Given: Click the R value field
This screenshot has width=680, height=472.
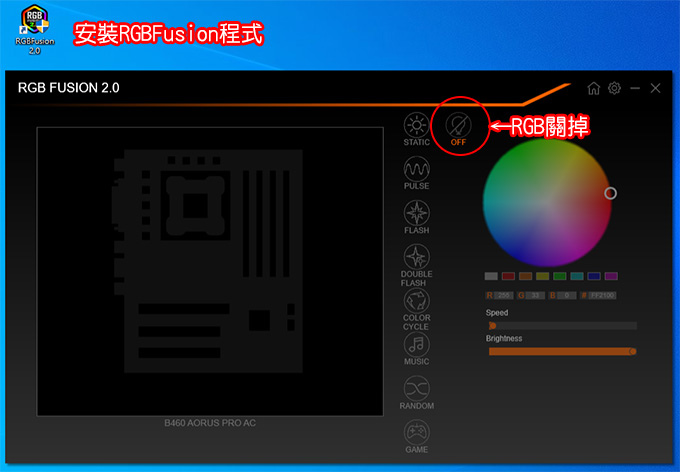Looking at the screenshot, I should tap(503, 295).
